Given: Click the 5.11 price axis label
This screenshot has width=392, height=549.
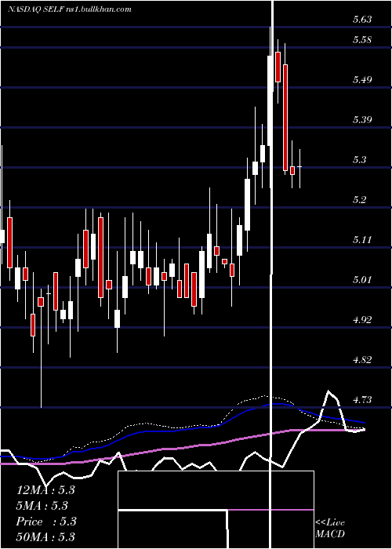Looking at the screenshot, I should pos(362,240).
